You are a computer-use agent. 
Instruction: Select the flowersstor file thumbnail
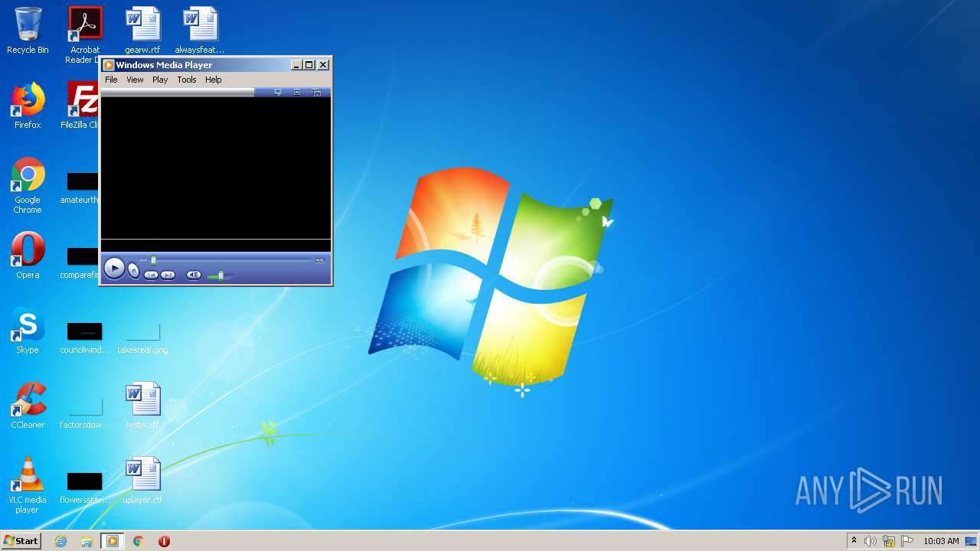pos(84,487)
